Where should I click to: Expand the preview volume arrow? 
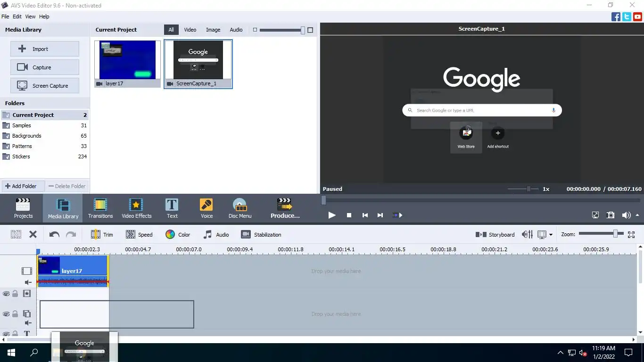click(x=637, y=215)
